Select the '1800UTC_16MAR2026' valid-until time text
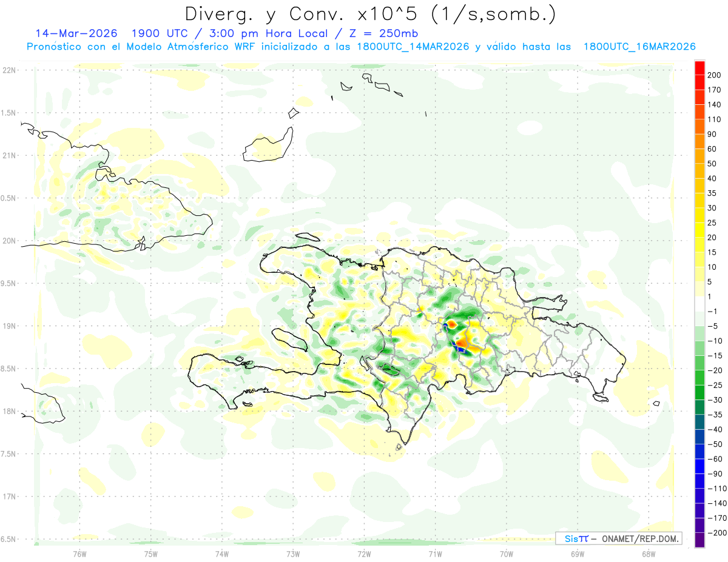 coord(639,47)
